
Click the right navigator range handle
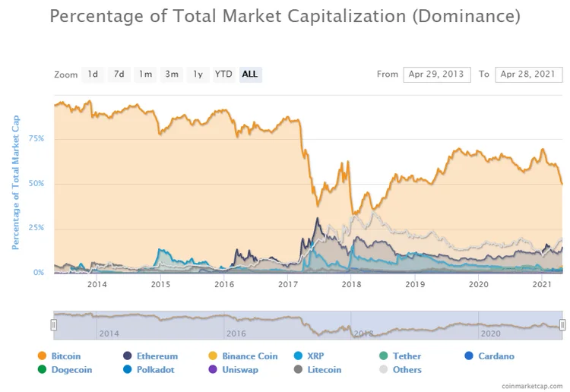562,324
